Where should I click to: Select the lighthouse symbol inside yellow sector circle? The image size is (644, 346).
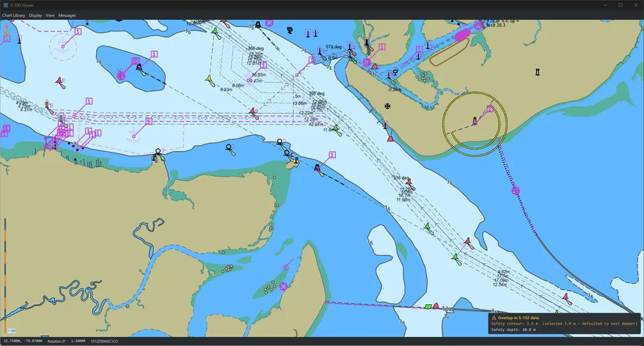coord(475,121)
